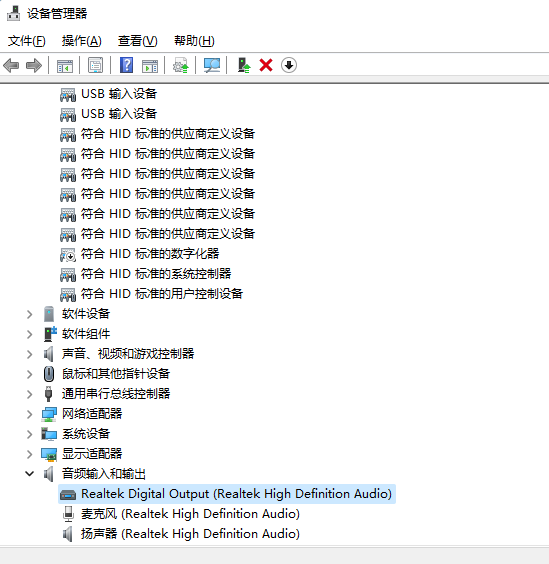Open the 查看(V) menu
This screenshot has height=564, width=549.
[x=137, y=41]
